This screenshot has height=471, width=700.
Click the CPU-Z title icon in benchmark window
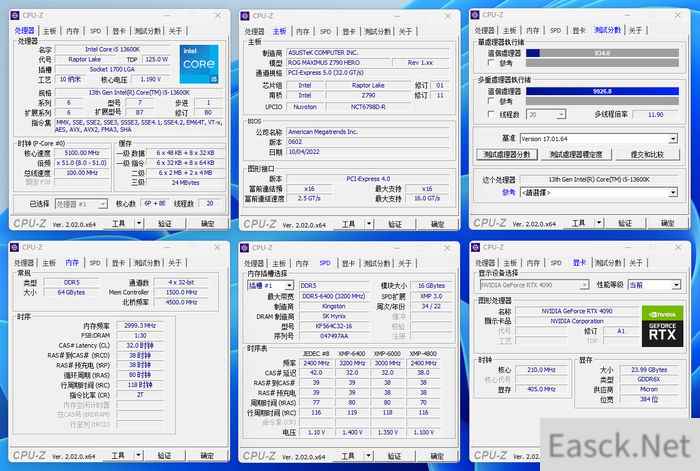[475, 15]
